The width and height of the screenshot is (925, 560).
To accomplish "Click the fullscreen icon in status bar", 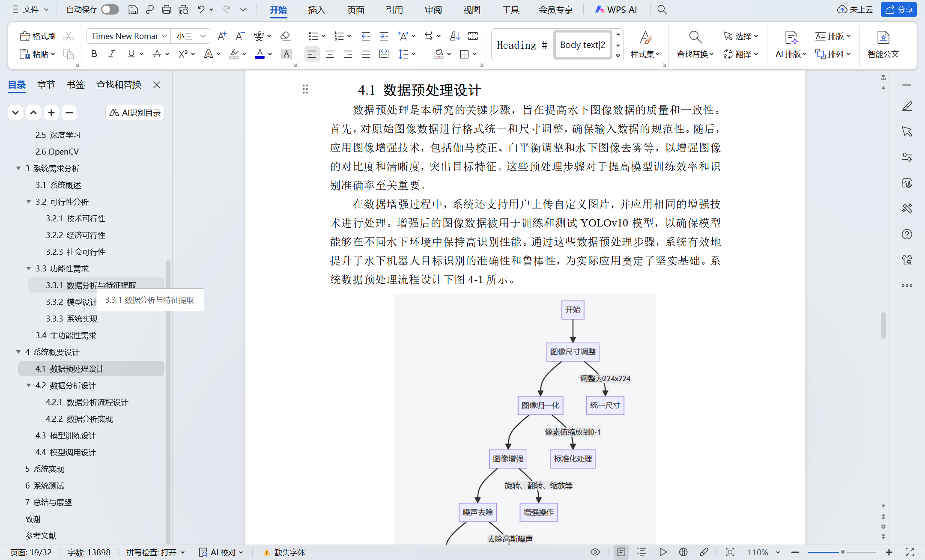I will coord(910,552).
